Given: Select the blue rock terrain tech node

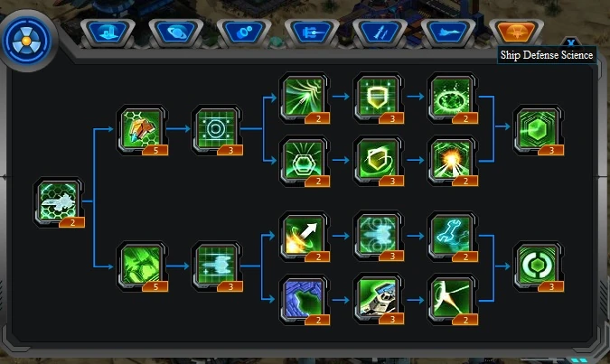Looking at the screenshot, I should (x=305, y=300).
